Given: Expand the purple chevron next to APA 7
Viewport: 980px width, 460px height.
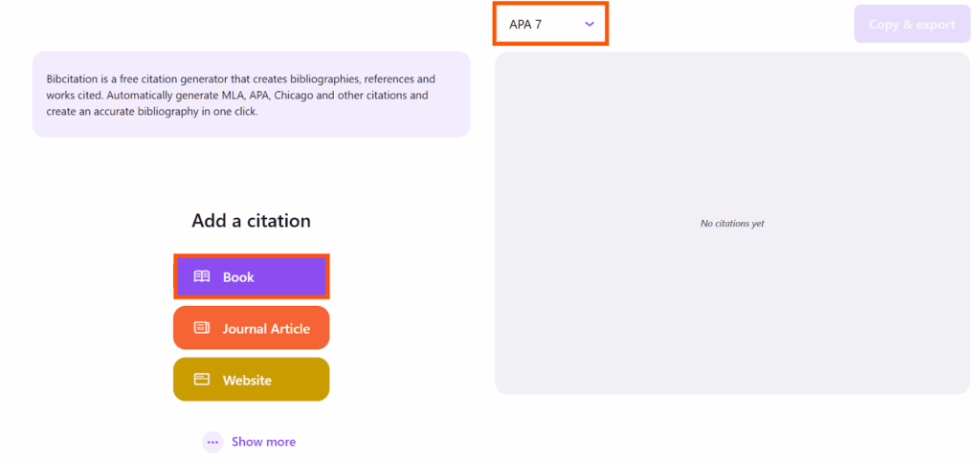Looking at the screenshot, I should coord(590,24).
